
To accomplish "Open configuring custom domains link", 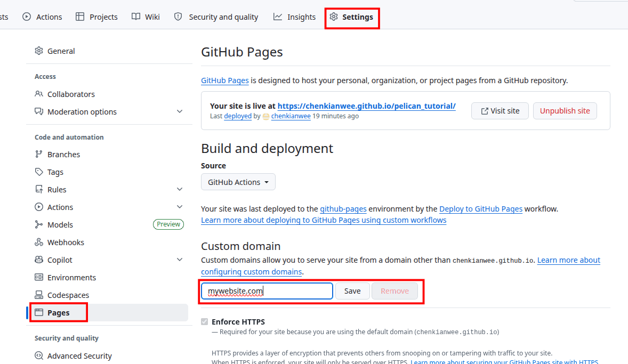I will [252, 272].
